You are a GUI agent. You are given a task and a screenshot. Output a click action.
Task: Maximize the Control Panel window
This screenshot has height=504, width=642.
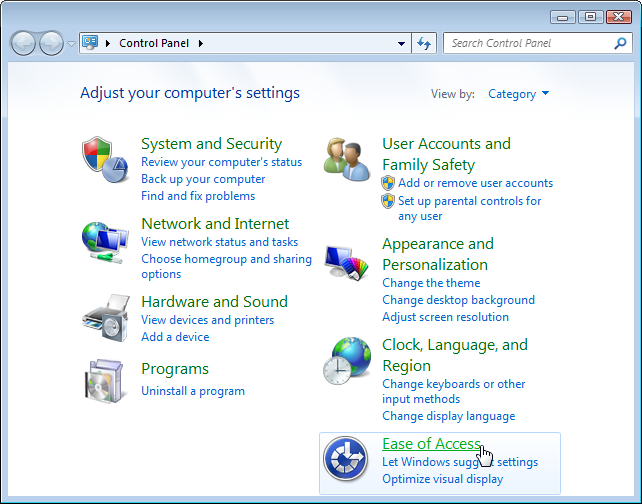590,17
